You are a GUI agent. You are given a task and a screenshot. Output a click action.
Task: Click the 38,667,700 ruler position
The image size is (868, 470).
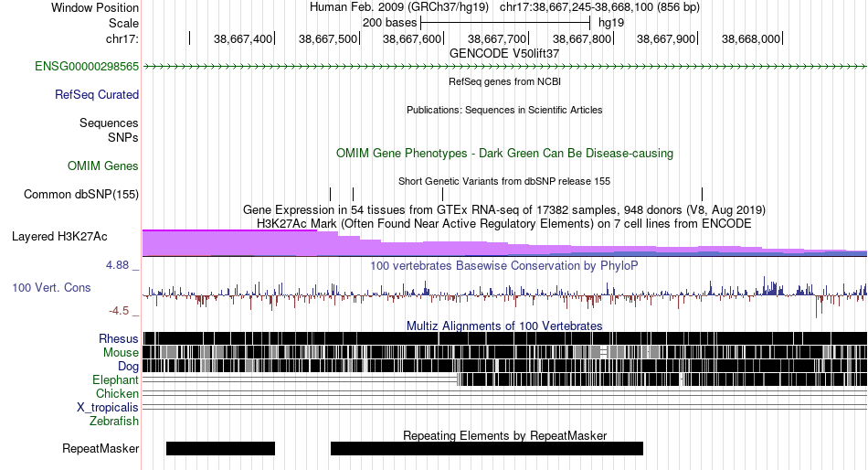click(x=497, y=38)
